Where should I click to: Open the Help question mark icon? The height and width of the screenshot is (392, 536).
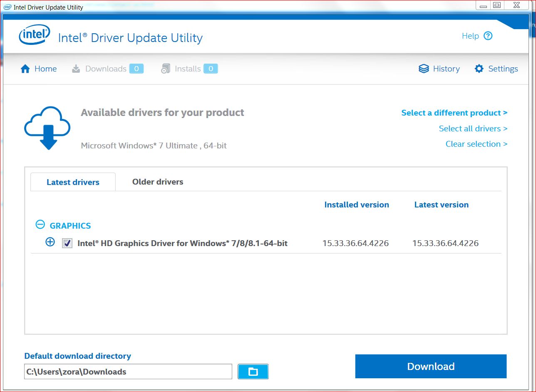488,36
